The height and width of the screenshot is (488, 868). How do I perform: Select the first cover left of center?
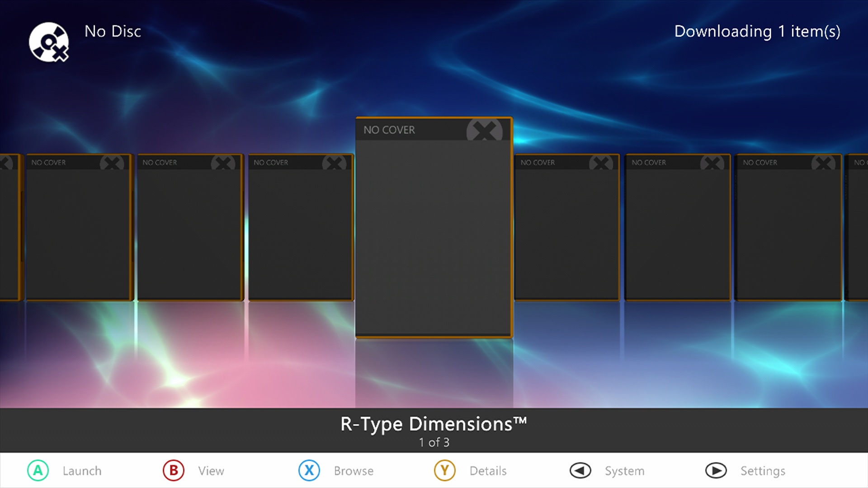pyautogui.click(x=301, y=227)
